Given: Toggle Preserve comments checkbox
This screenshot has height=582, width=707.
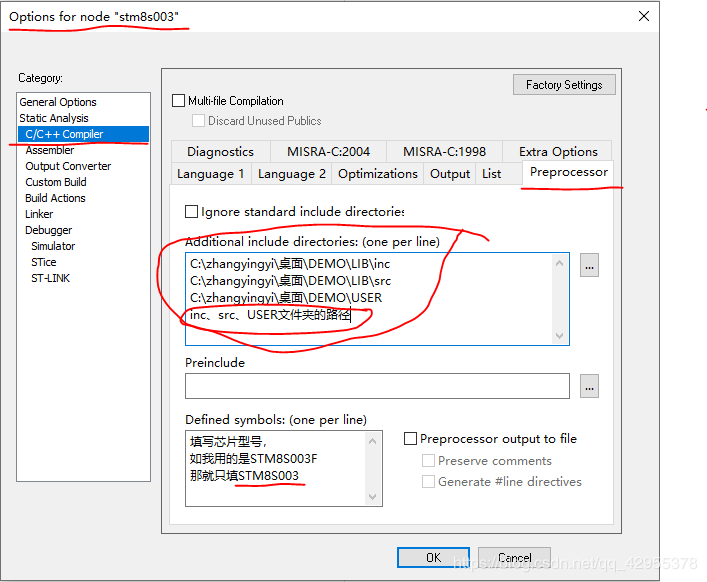Looking at the screenshot, I should click(x=428, y=461).
